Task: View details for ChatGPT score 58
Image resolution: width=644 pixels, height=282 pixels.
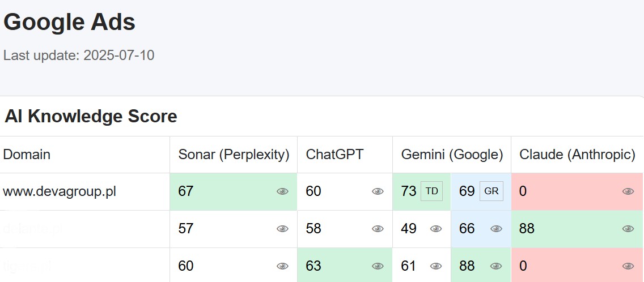Action: point(378,229)
